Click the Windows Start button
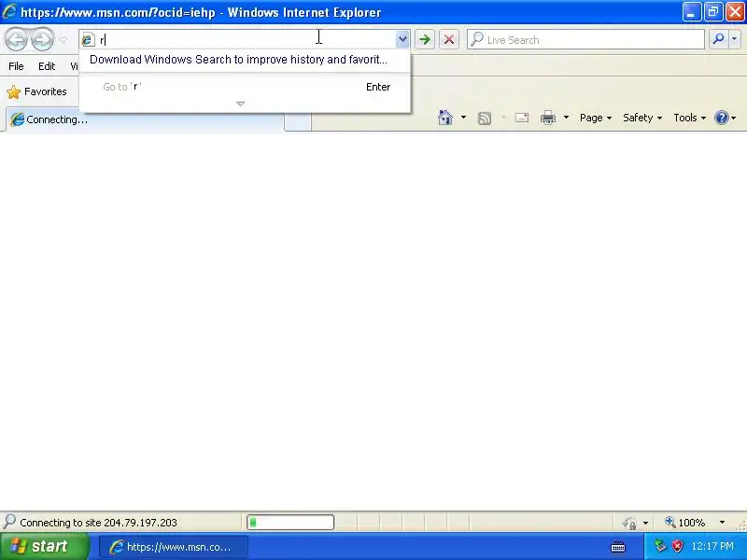The width and height of the screenshot is (747, 560). coord(45,546)
